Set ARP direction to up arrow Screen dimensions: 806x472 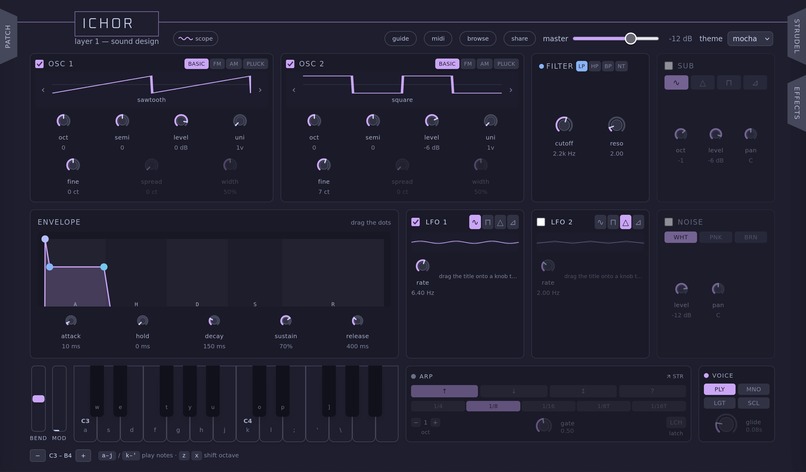click(444, 391)
